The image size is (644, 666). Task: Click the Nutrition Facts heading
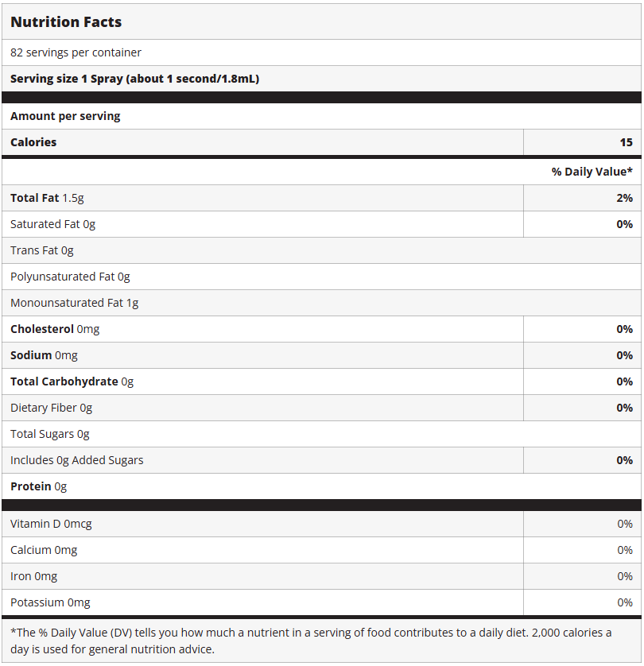point(66,22)
